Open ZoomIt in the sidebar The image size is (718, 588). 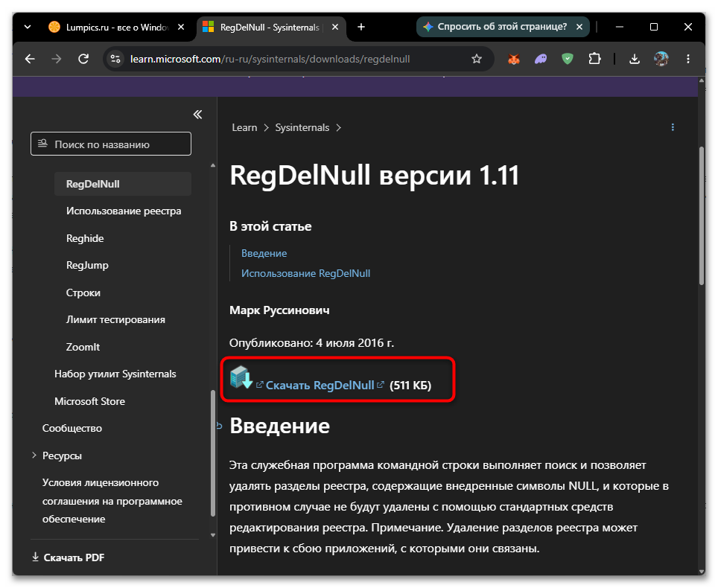[83, 347]
